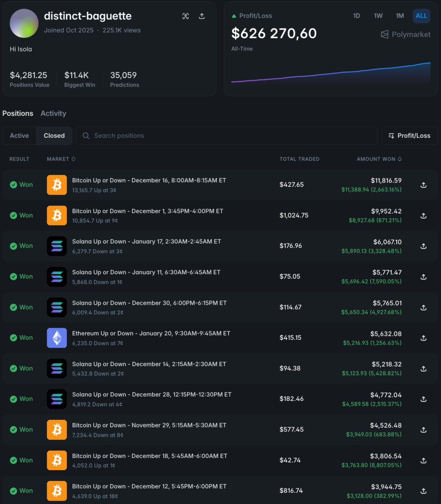Click Bitcoin icon for December 12 market
Screen dimensions: 441x504
[x=57, y=491]
